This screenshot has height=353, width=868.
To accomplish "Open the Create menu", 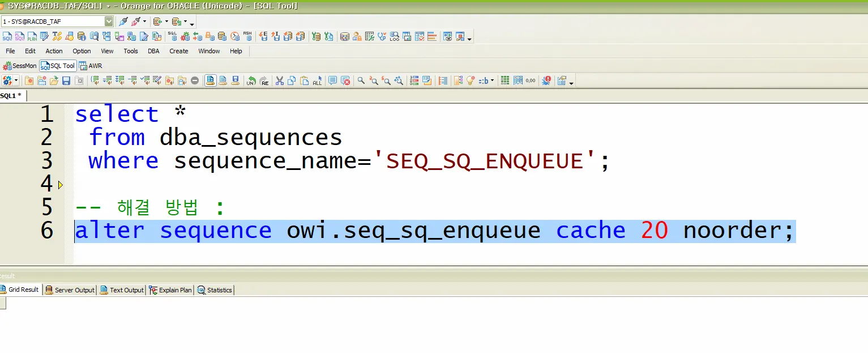I will pyautogui.click(x=179, y=51).
